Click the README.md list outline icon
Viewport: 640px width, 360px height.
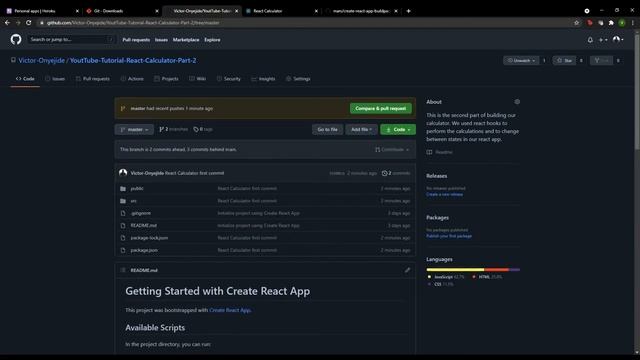(x=123, y=270)
